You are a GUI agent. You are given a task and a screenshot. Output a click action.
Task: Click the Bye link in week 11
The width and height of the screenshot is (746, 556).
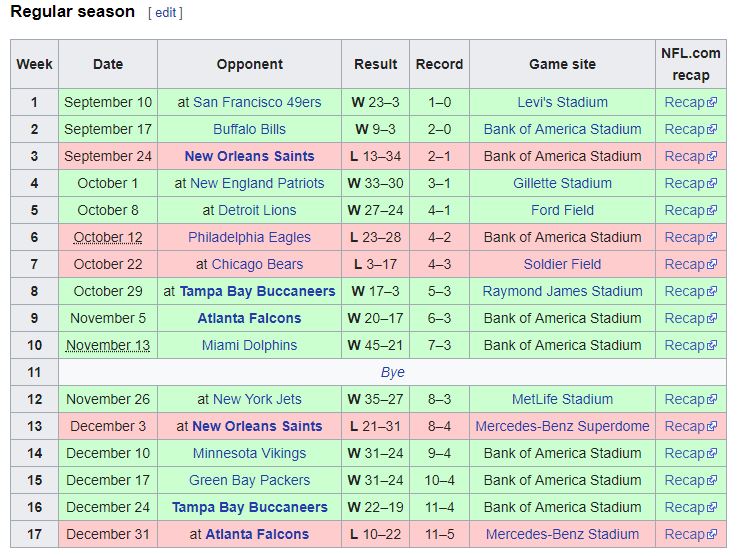pos(393,372)
